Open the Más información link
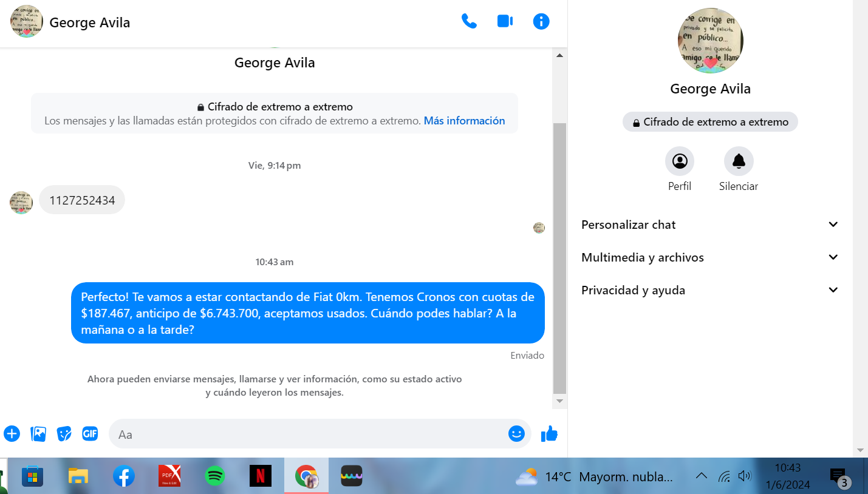868x494 pixels. pyautogui.click(x=464, y=121)
